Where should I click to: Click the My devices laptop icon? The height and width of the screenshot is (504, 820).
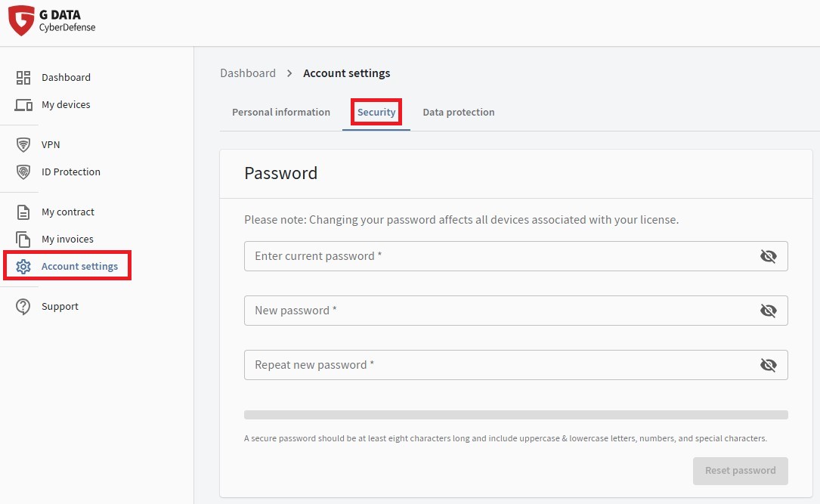23,105
